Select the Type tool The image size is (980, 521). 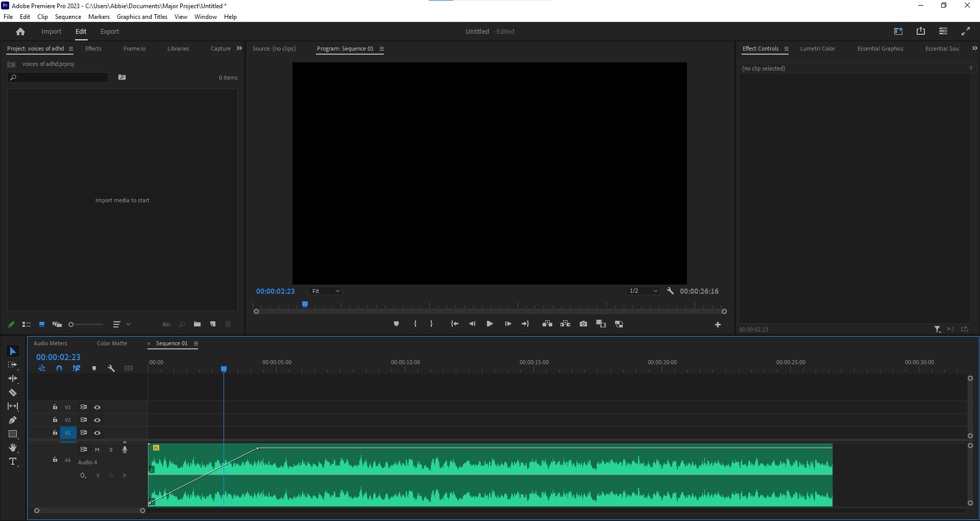point(13,462)
